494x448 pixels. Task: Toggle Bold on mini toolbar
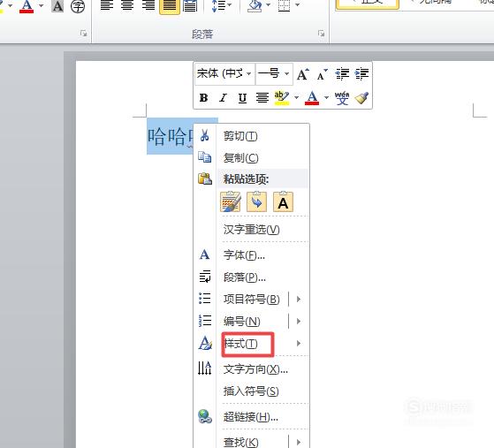[203, 98]
